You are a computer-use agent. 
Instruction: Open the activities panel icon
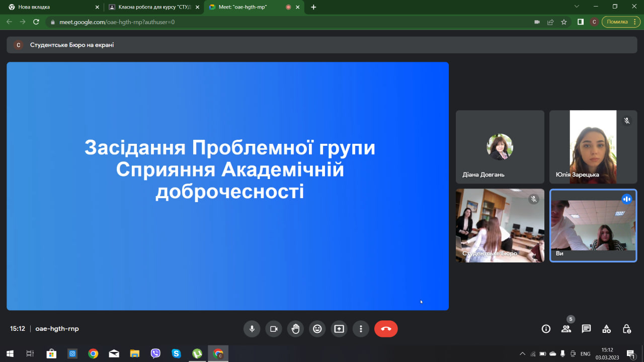click(606, 329)
